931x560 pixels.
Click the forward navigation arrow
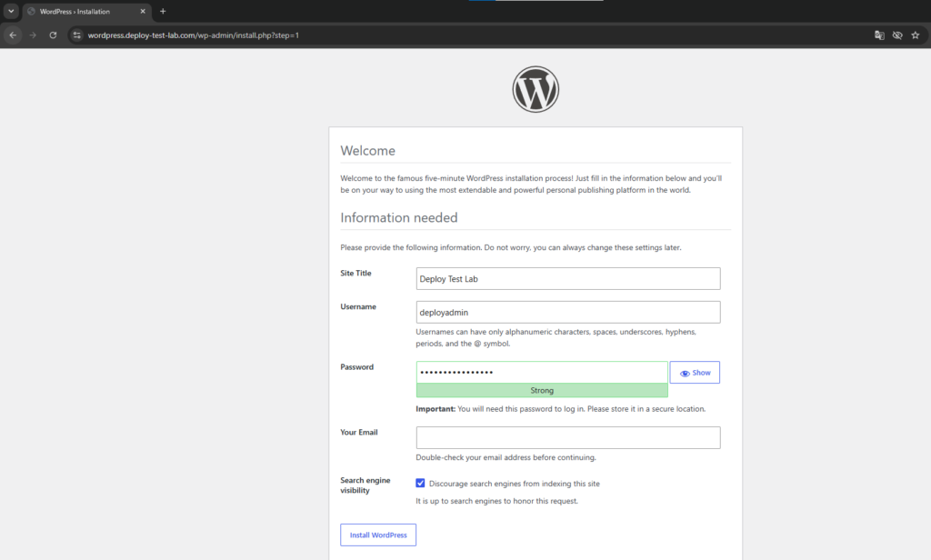coord(34,35)
